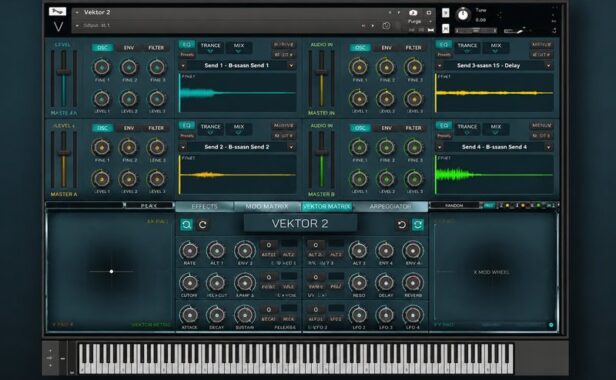Viewport: 616px width, 380px height.
Task: Toggle the EQ button in the Send 1 layer
Action: [187, 44]
